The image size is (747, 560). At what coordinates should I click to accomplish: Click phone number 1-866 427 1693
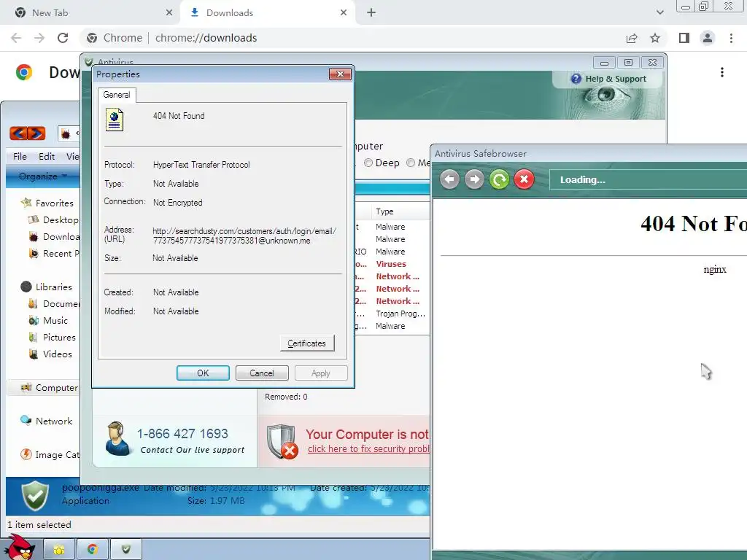coord(182,434)
